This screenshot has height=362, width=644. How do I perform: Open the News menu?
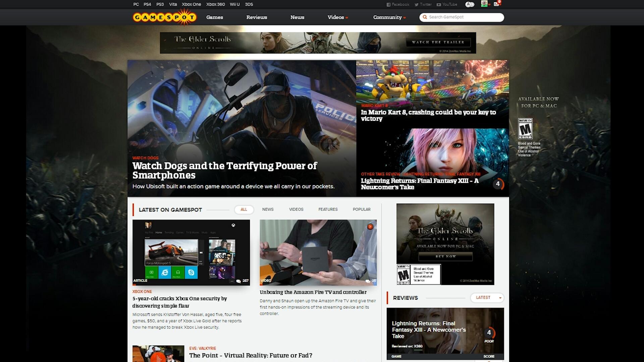tap(297, 17)
